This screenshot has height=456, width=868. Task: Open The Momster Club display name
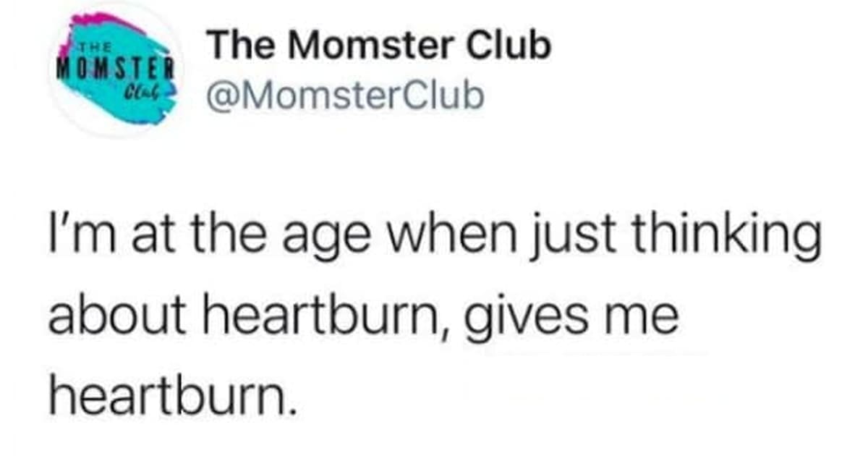point(379,47)
